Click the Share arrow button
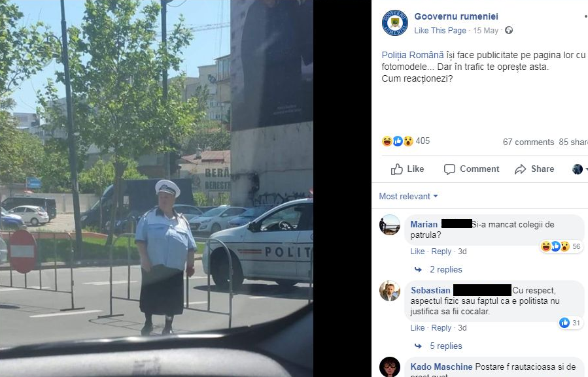The image size is (588, 377). pyautogui.click(x=534, y=169)
